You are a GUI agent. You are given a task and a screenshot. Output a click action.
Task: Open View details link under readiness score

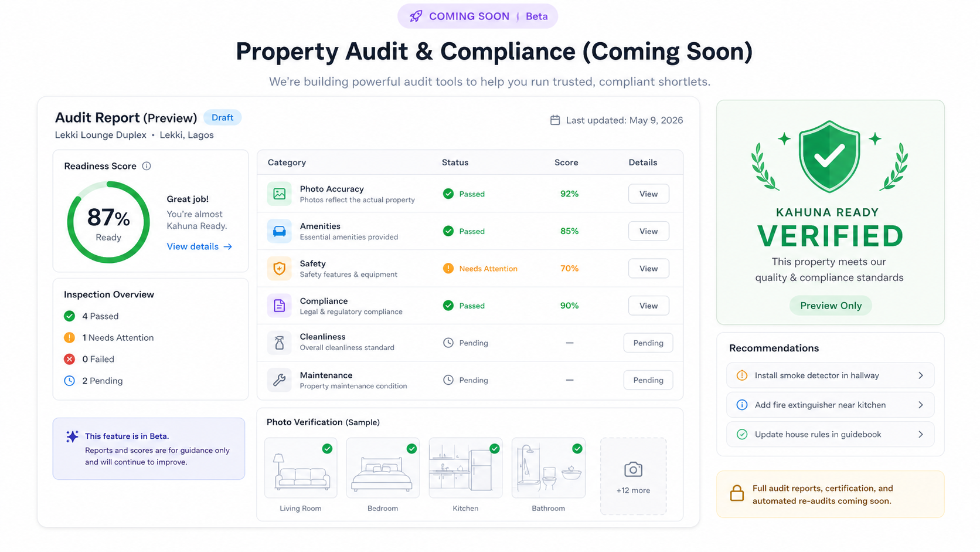(199, 246)
